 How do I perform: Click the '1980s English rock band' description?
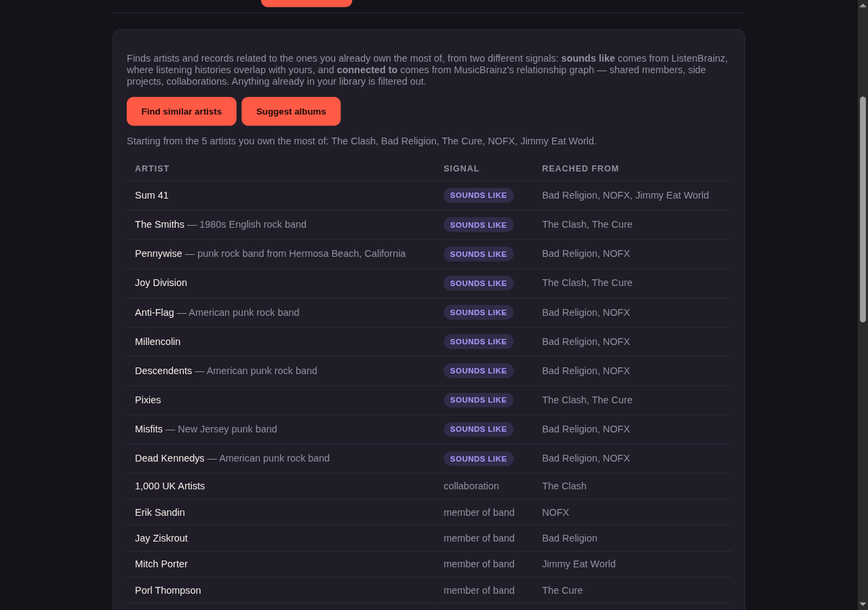[x=253, y=224]
